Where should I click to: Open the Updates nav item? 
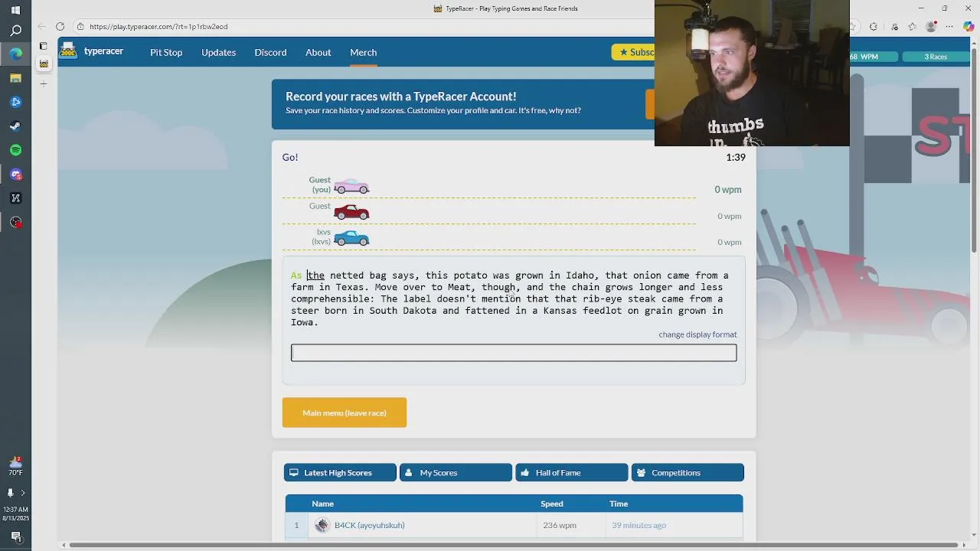tap(218, 53)
